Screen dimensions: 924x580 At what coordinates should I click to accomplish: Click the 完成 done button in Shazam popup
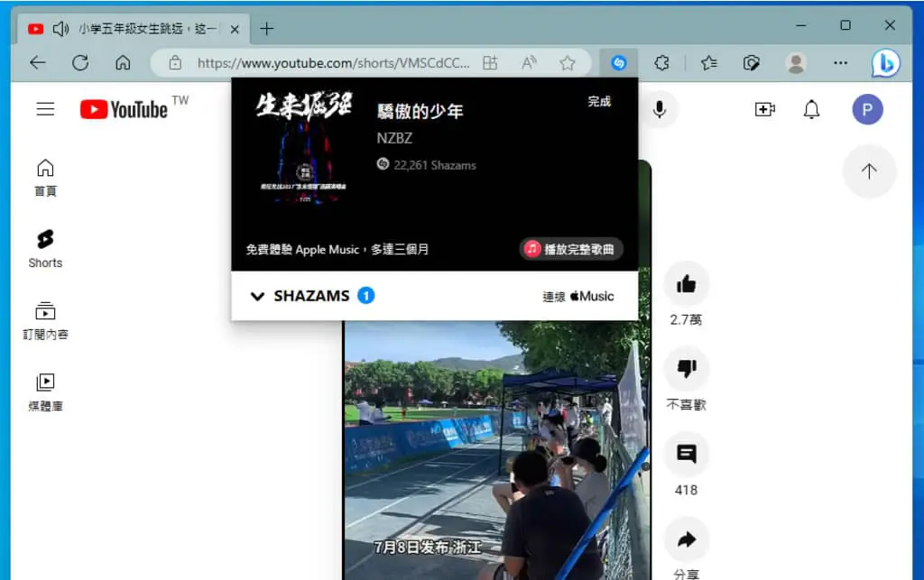coord(599,102)
